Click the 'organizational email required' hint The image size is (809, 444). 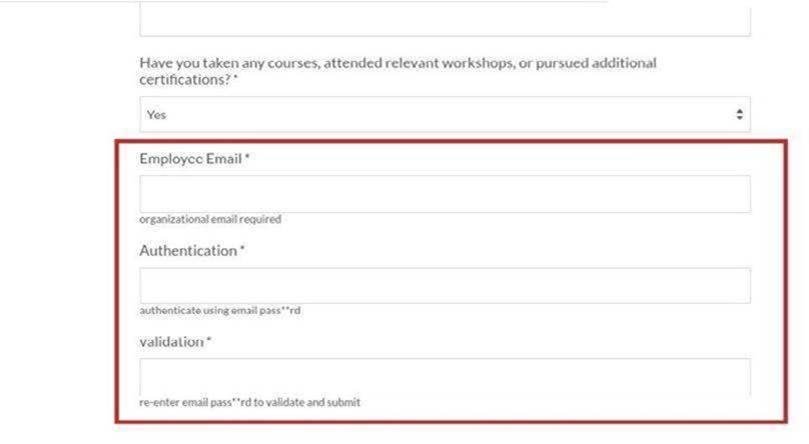point(210,219)
